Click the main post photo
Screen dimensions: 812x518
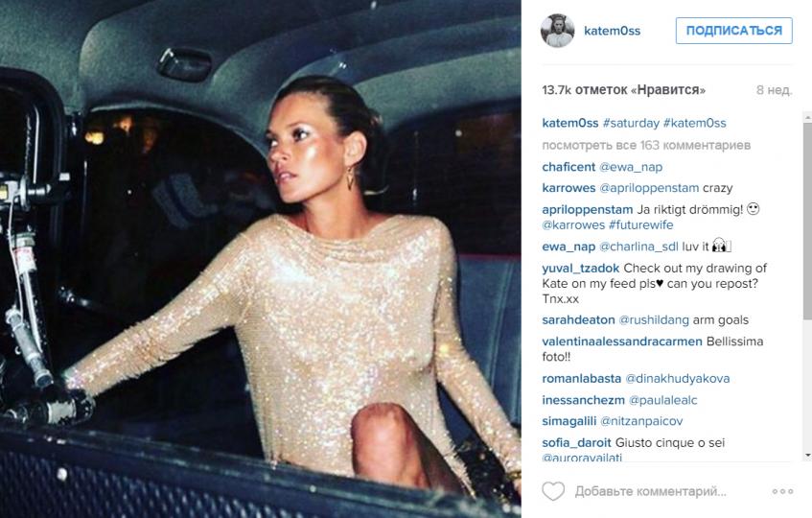(x=261, y=259)
